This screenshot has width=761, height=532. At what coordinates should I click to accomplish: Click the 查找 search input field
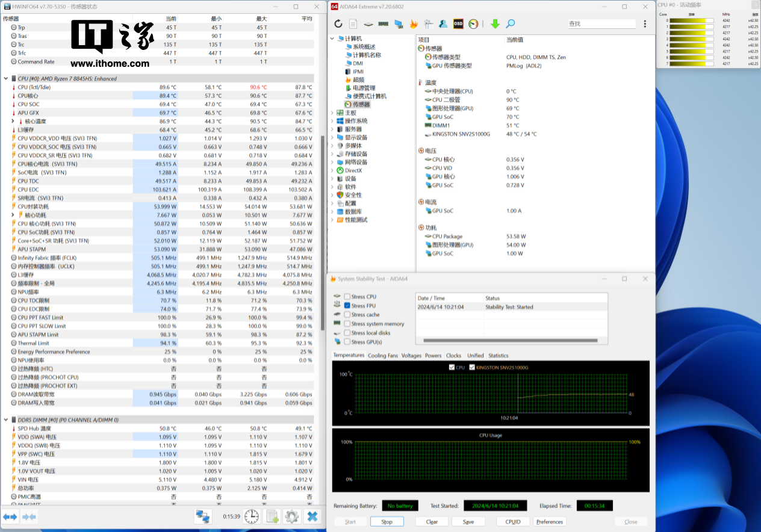click(x=601, y=24)
